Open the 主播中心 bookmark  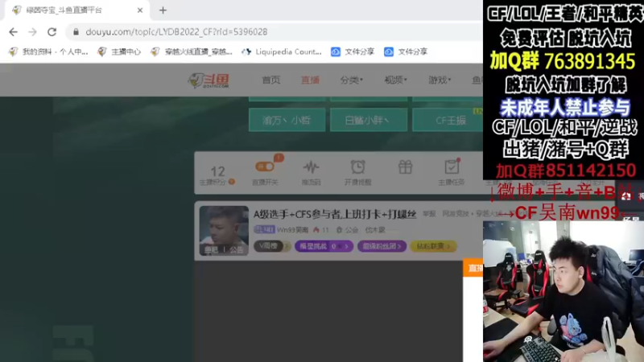119,51
